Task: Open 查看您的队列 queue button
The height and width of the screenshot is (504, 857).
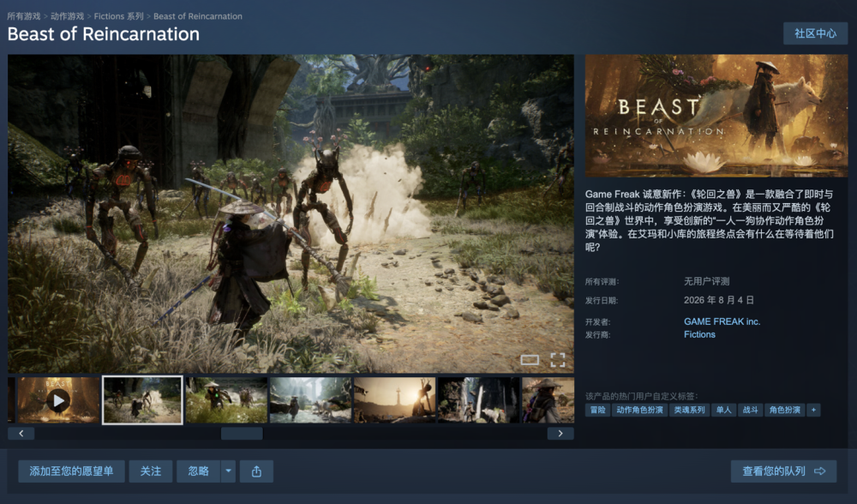Action: [x=784, y=471]
